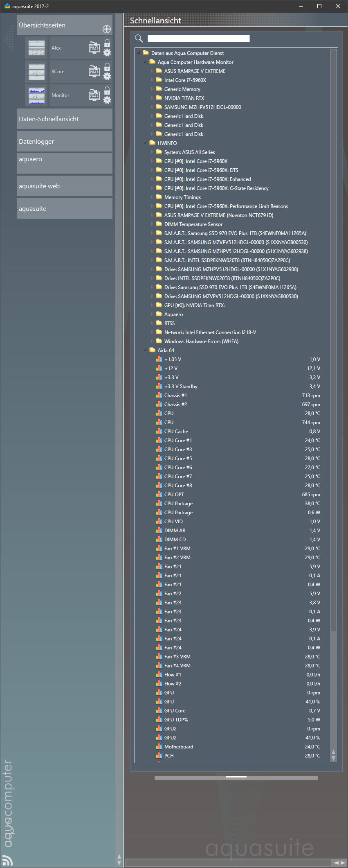
Task: Click the desktop mode icon for the Monitor page
Action: 94,95
